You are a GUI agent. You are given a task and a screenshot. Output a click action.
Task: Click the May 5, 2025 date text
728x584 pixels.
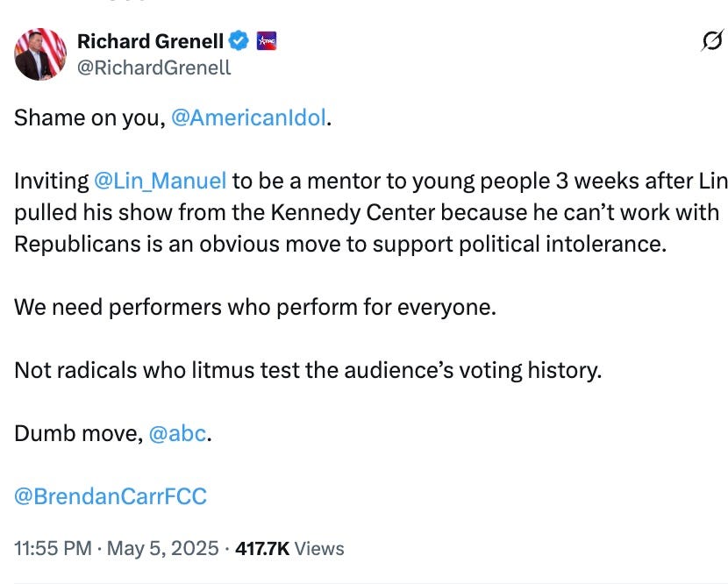(x=163, y=548)
